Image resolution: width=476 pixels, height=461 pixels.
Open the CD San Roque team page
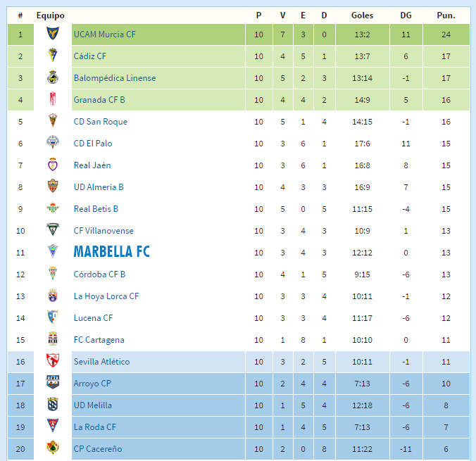[101, 122]
